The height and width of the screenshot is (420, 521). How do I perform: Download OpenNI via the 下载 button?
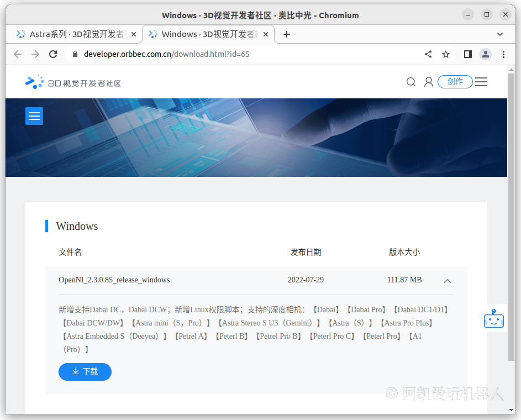pyautogui.click(x=85, y=371)
